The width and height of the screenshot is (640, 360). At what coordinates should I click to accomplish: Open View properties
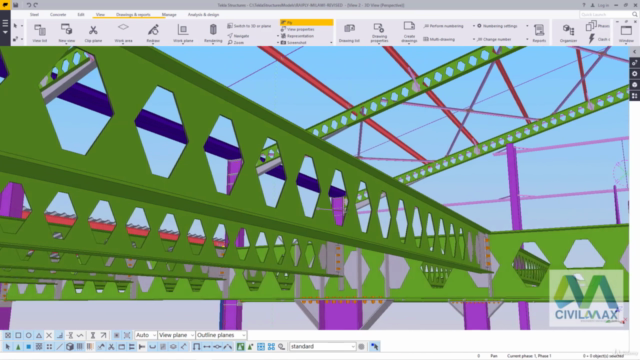(298, 29)
